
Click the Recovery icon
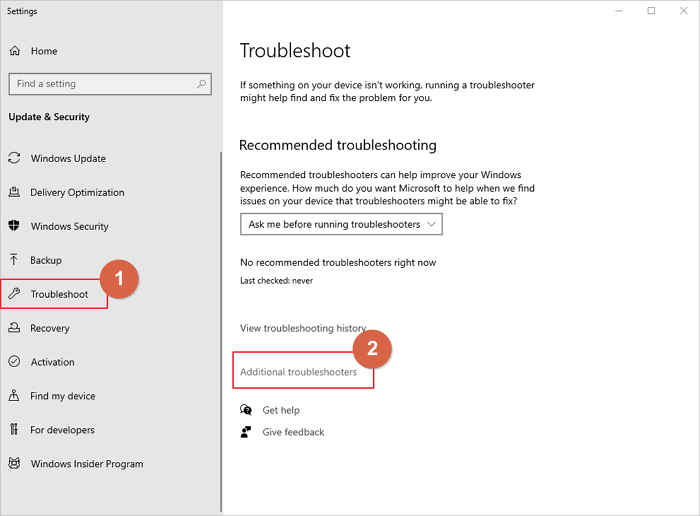[x=15, y=328]
